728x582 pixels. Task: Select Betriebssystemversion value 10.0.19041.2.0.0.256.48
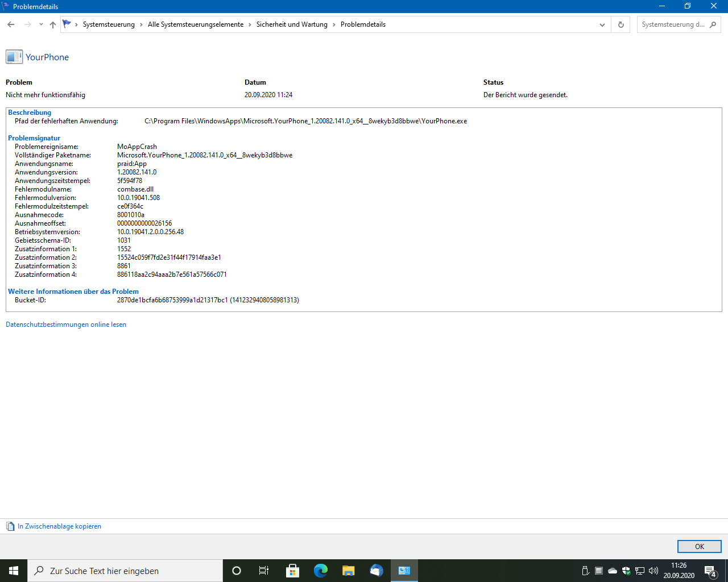(x=151, y=232)
